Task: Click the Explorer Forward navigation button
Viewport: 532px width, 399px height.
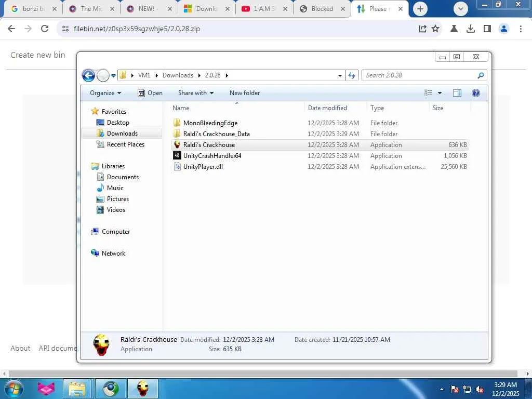Action: [103, 75]
